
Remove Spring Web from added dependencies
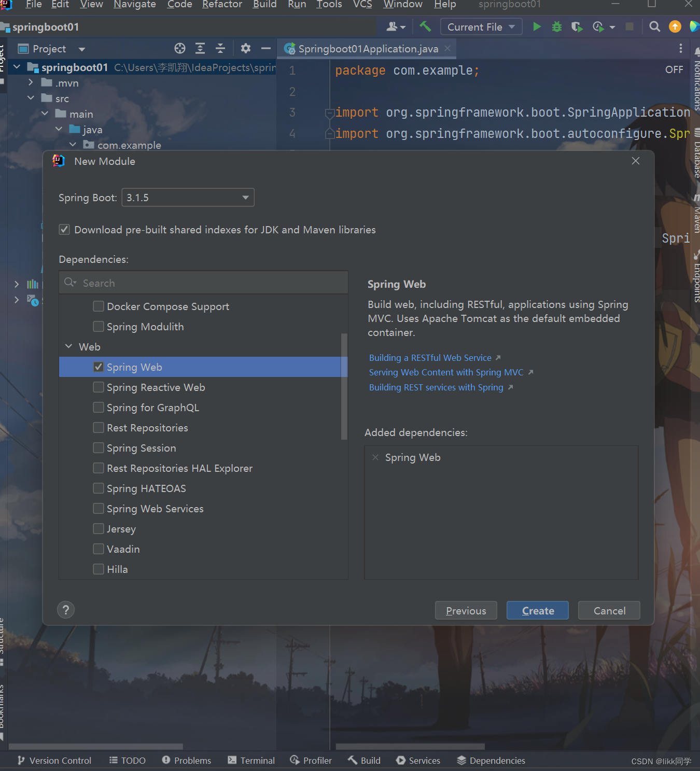375,457
